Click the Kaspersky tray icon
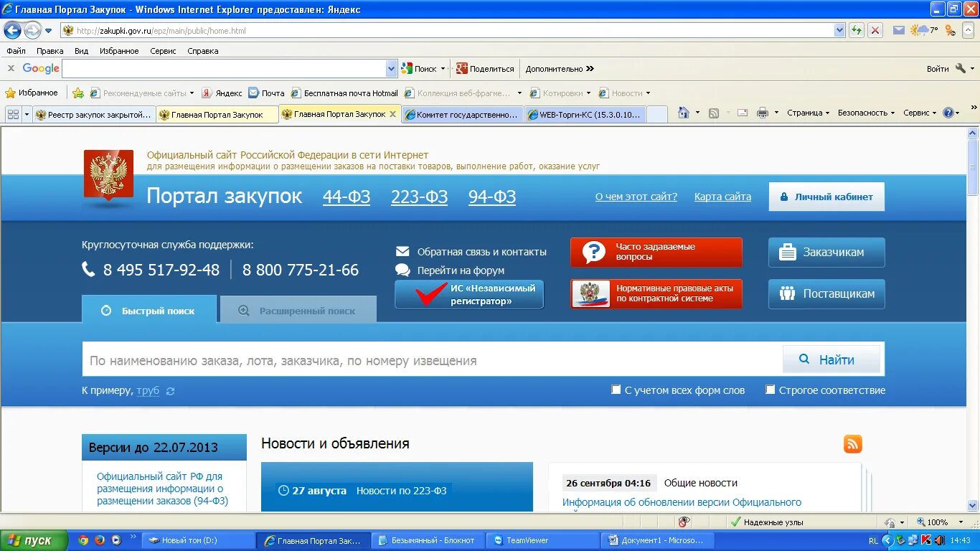 coord(926,540)
